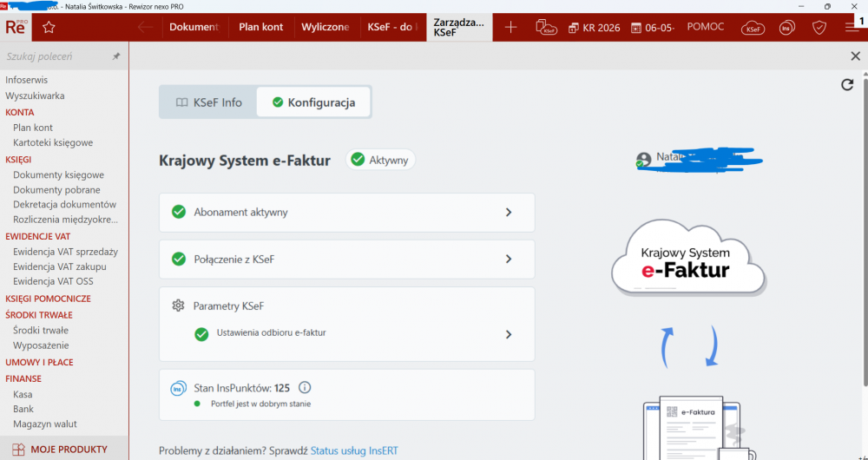Click the KSeF cloud status icon

[753, 28]
